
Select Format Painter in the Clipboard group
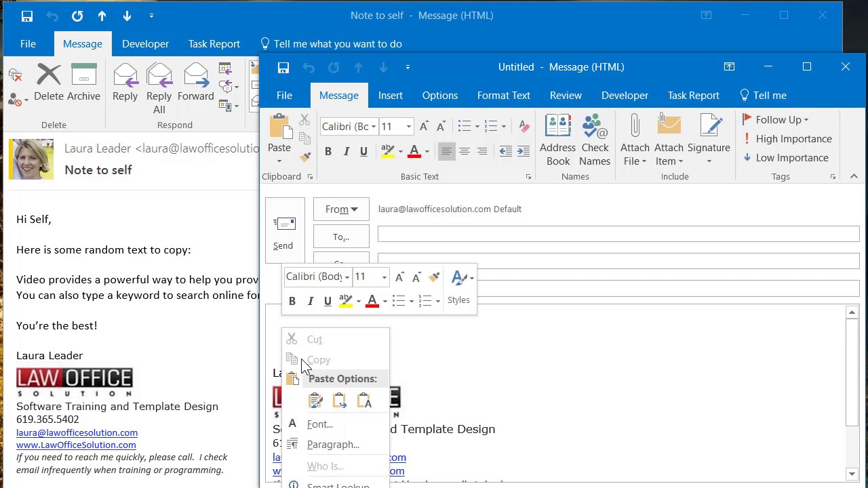click(x=304, y=157)
